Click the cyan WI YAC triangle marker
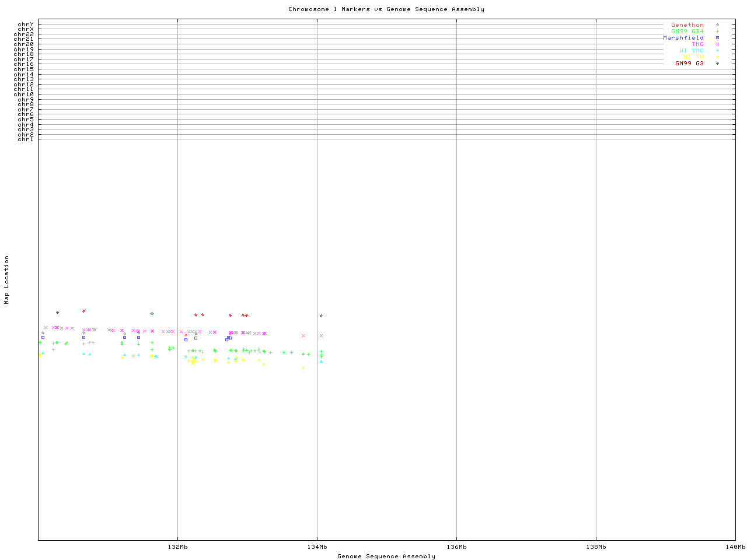Image resolution: width=747 pixels, height=560 pixels. [x=717, y=51]
